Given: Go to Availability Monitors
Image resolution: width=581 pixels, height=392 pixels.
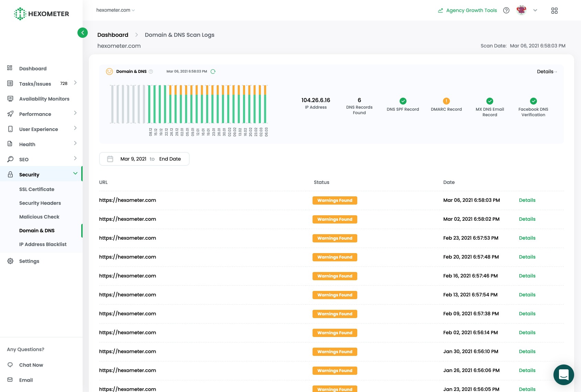Looking at the screenshot, I should pos(44,99).
